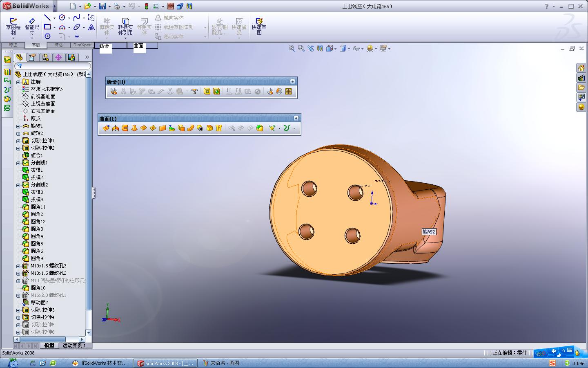Click Zoom to Fit icon
The width and height of the screenshot is (588, 368).
292,48
